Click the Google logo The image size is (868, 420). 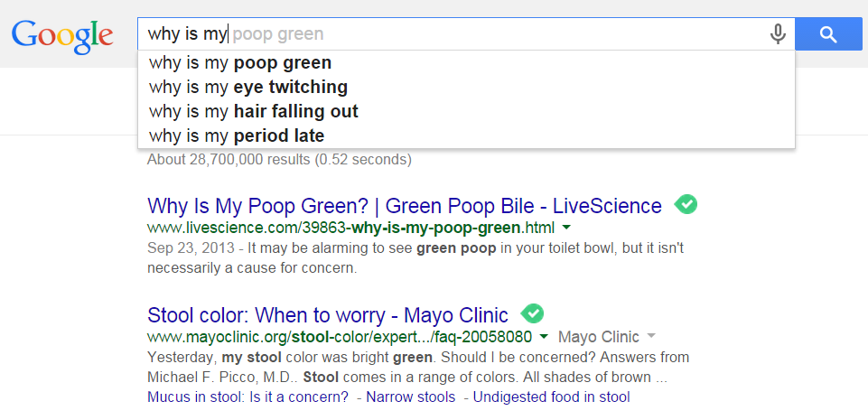(x=61, y=35)
